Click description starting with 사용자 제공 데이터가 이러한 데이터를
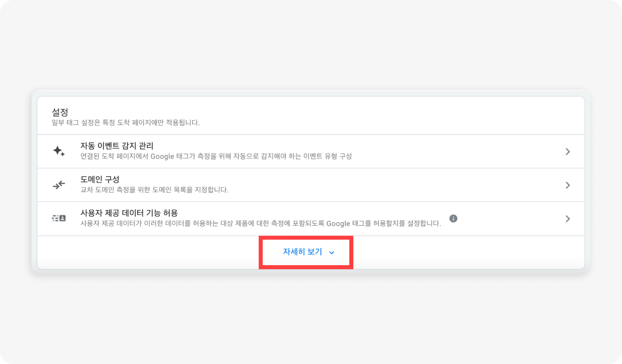Screen dimensions: 622x364 click(x=261, y=223)
